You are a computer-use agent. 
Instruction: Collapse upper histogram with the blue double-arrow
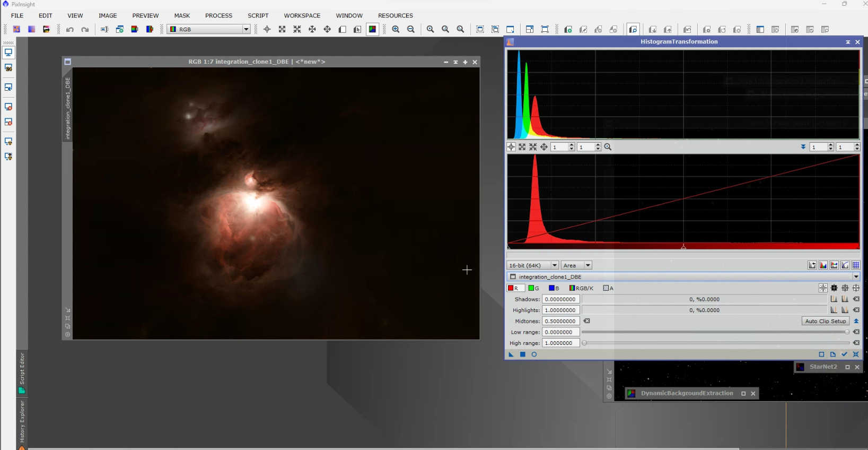[x=803, y=147]
